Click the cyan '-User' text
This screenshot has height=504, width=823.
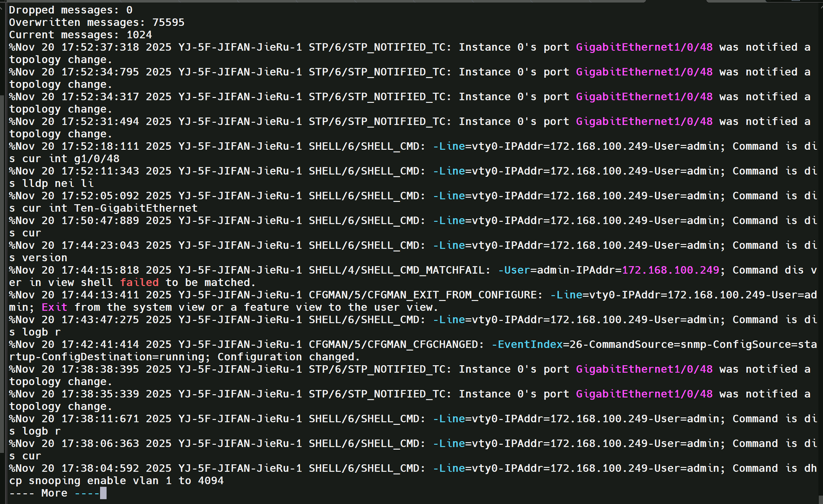pyautogui.click(x=514, y=270)
